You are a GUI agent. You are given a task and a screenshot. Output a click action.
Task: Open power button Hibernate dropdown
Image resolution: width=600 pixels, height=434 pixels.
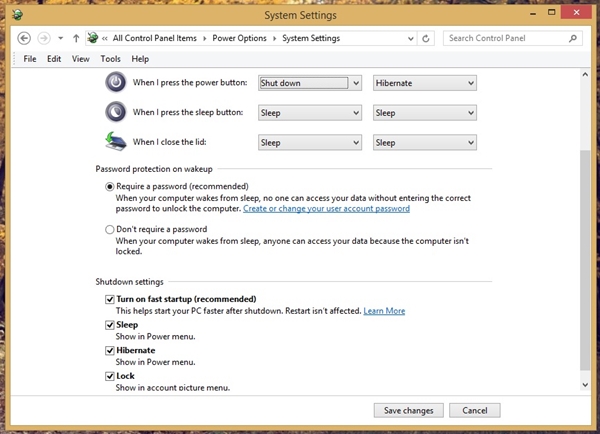pyautogui.click(x=425, y=83)
